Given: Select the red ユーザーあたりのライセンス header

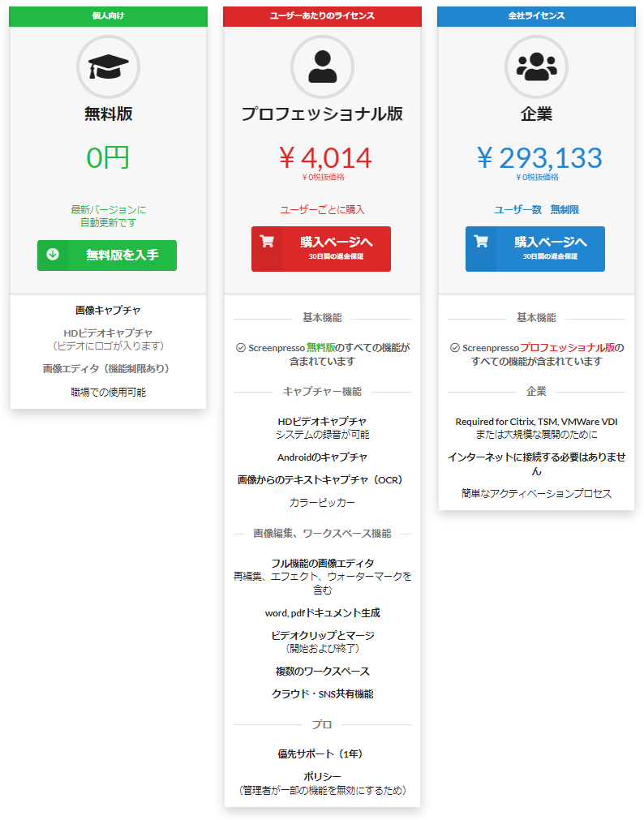Looking at the screenshot, I should click(x=322, y=15).
